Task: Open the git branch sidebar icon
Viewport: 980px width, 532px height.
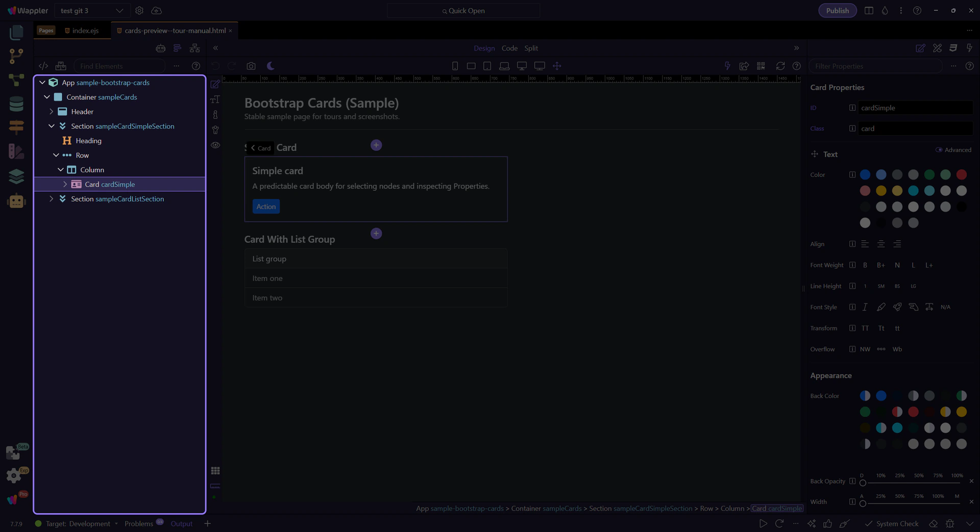Action: [16, 56]
